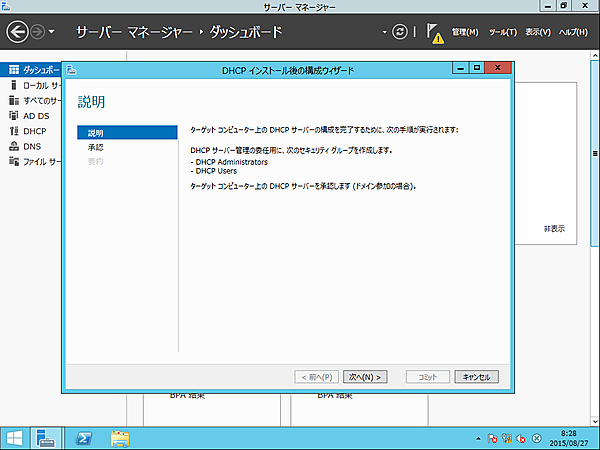Viewport: 600px width, 450px height.
Task: Maximize the DHCP configuration wizard
Action: click(477, 68)
